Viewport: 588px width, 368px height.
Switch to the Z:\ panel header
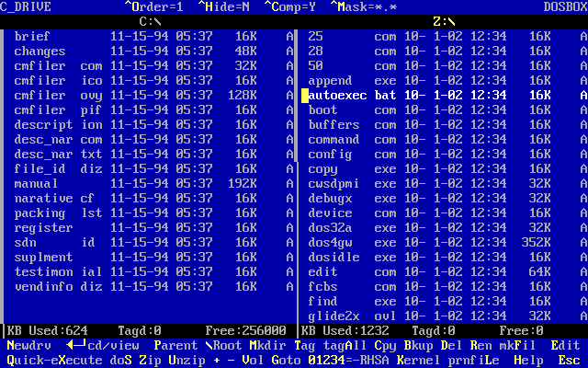[444, 20]
